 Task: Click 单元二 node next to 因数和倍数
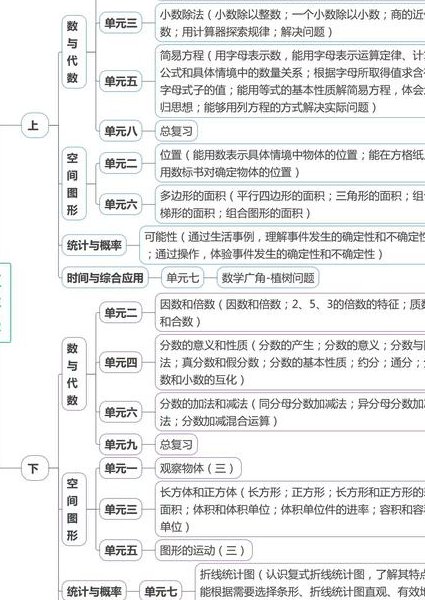pyautogui.click(x=120, y=313)
